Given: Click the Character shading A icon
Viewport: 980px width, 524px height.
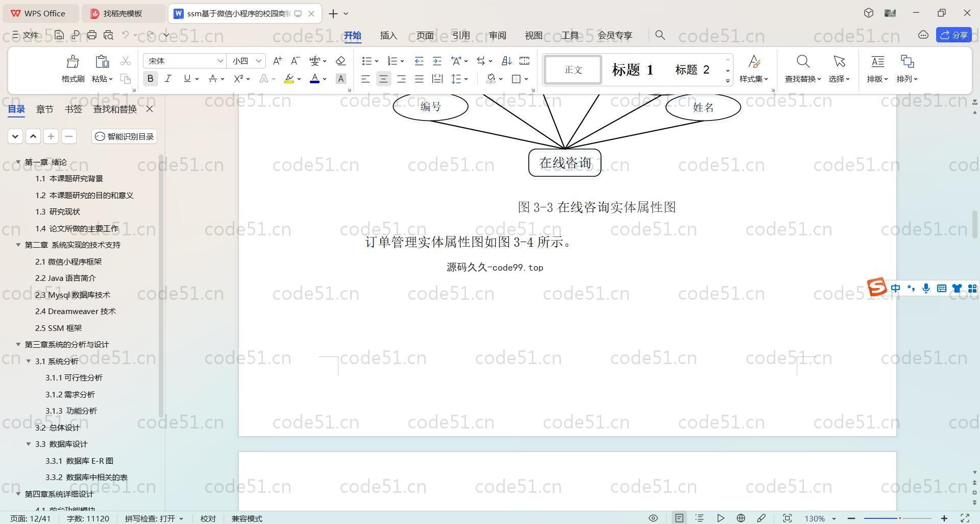Looking at the screenshot, I should [341, 79].
